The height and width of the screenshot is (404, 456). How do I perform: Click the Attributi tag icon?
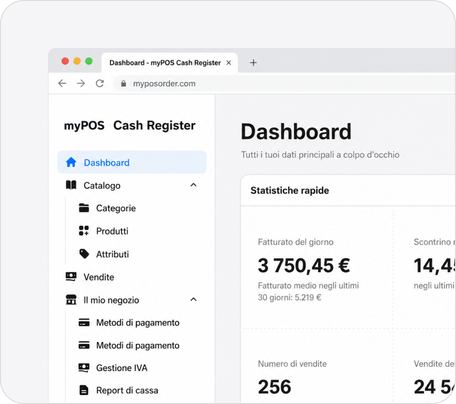(x=84, y=254)
